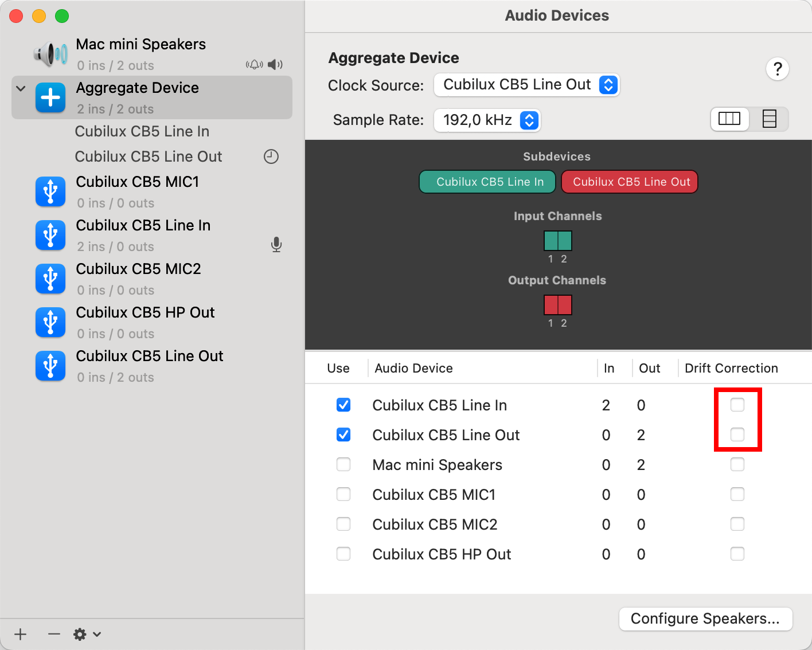Open help with question mark button
The width and height of the screenshot is (812, 650).
tap(778, 69)
